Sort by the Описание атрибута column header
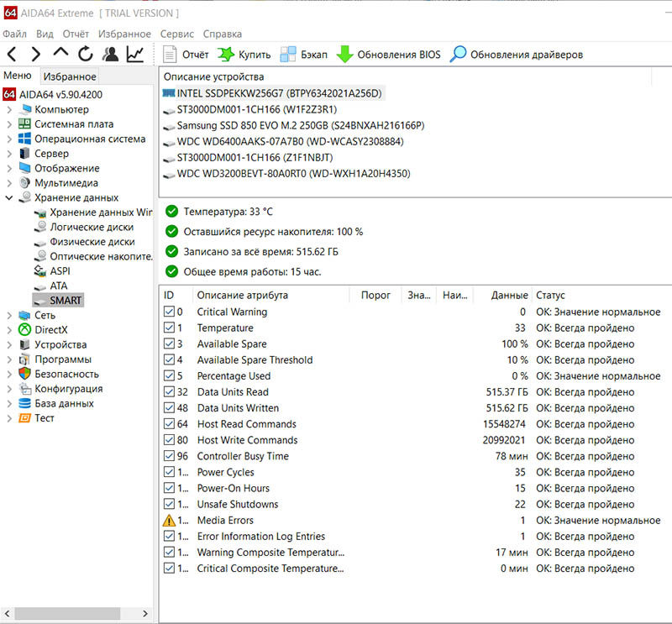The width and height of the screenshot is (672, 624). point(271,296)
